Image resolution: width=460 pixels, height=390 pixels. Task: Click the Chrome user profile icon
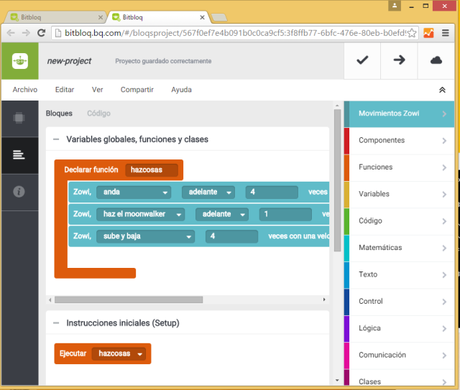pos(394,5)
